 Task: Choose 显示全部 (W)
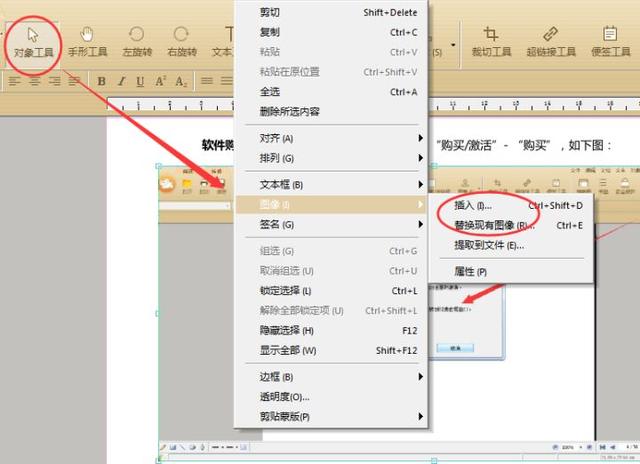(x=331, y=350)
